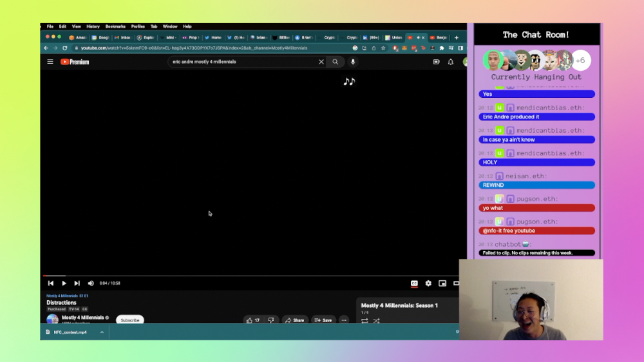644x362 pixels.
Task: Click the 'Mostly 4 Millennials: Season 1' playlist title
Action: pos(400,306)
